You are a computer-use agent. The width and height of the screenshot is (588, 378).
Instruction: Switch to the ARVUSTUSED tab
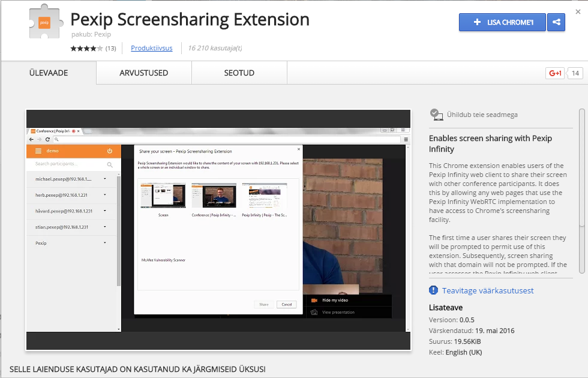point(144,73)
